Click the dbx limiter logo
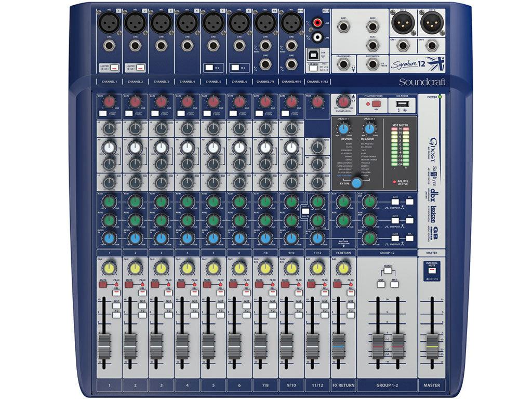Screen dimensions: 532x399 [434, 195]
